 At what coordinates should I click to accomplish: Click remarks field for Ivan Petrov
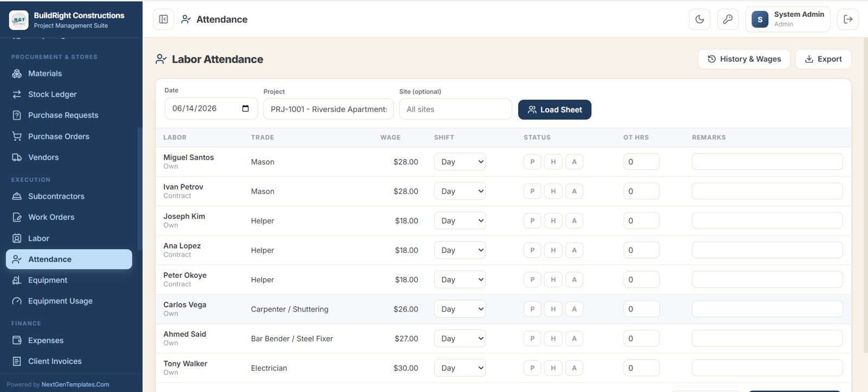coord(767,191)
